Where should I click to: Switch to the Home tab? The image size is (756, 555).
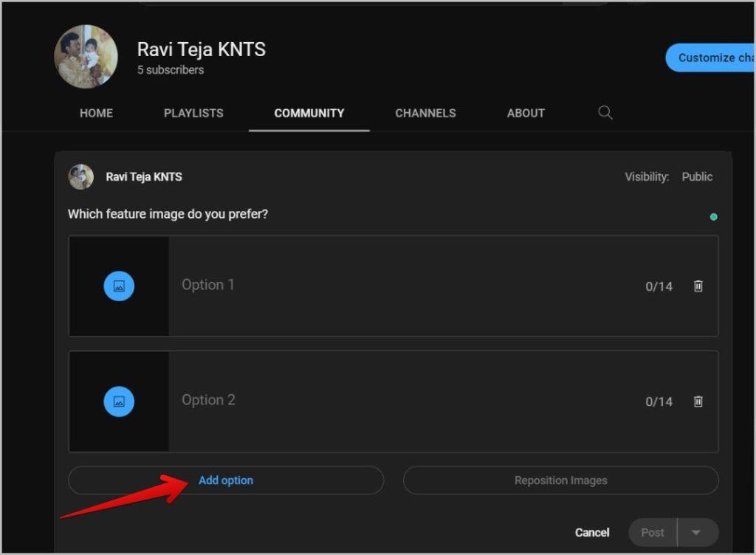97,113
